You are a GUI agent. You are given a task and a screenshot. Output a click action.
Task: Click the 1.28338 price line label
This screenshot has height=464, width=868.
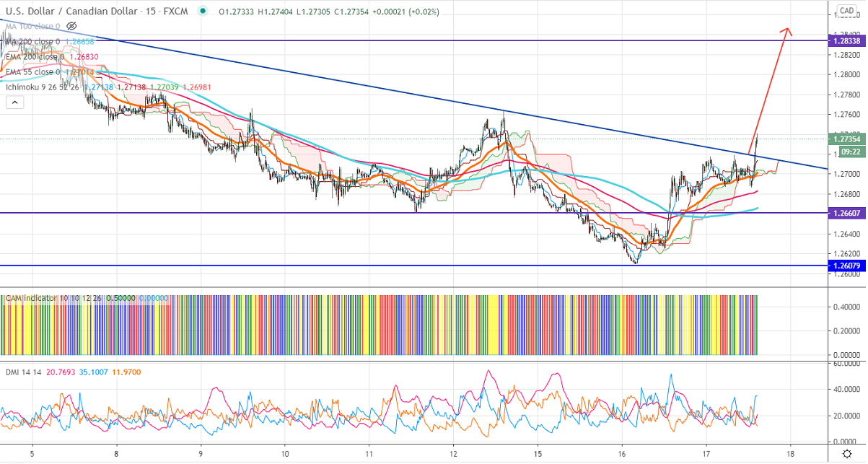click(846, 41)
